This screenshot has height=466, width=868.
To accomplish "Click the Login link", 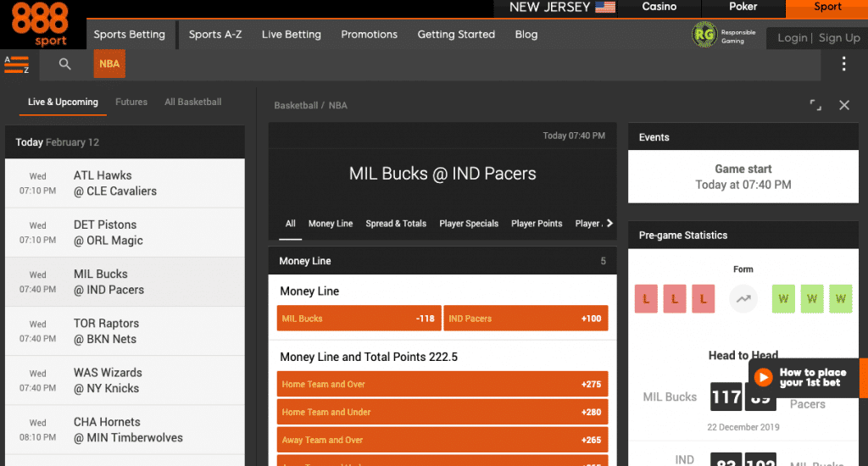I will (793, 38).
